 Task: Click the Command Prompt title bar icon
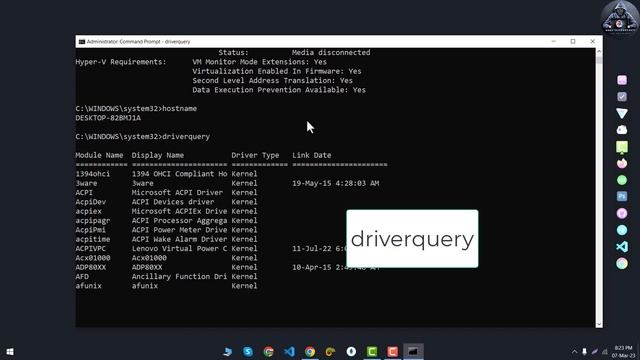click(82, 42)
